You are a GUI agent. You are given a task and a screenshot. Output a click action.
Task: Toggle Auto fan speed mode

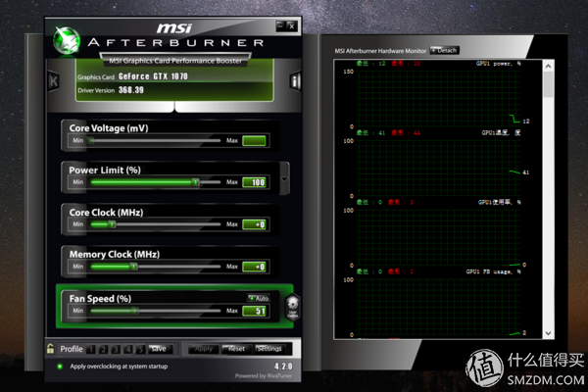click(259, 298)
